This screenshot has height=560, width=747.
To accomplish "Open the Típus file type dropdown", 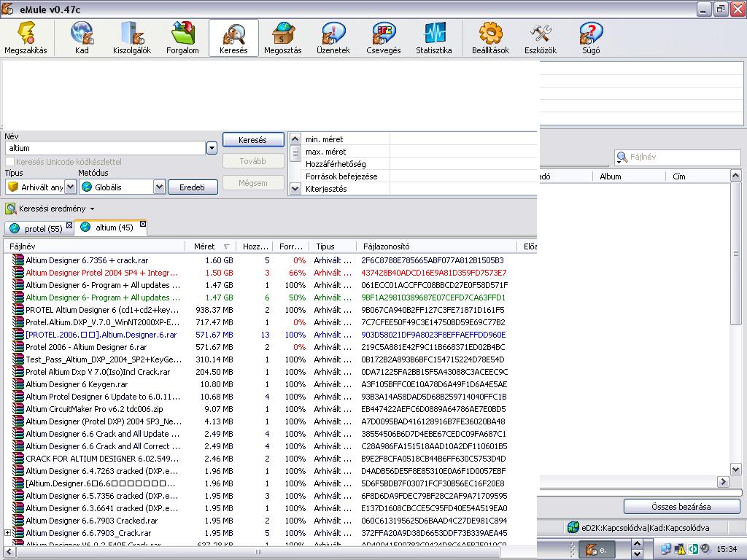I will (x=70, y=187).
